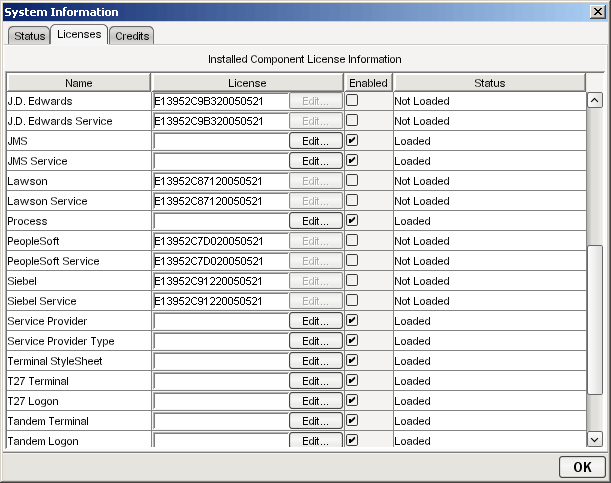Toggle Enabled checkbox for J.D. Edwards Service
This screenshot has height=483, width=611.
point(352,120)
